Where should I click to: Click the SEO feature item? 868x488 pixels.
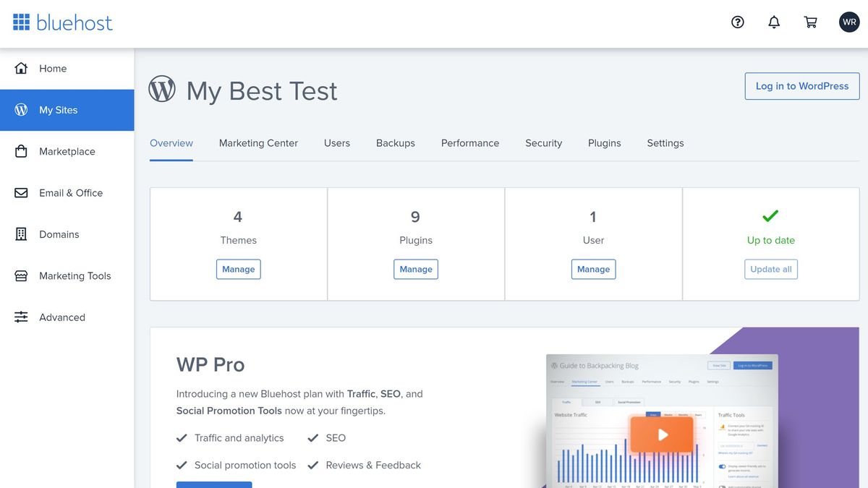(327, 438)
